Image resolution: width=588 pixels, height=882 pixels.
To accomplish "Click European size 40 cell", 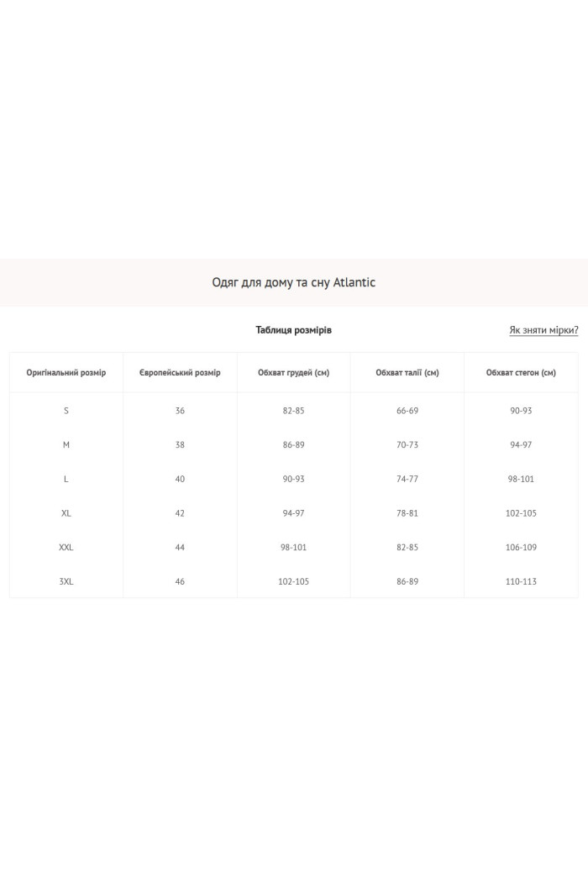I will click(x=180, y=479).
